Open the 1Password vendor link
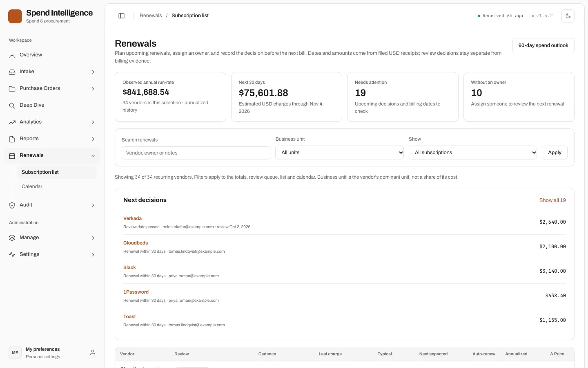Screen dimensions: 588x368 point(136,292)
